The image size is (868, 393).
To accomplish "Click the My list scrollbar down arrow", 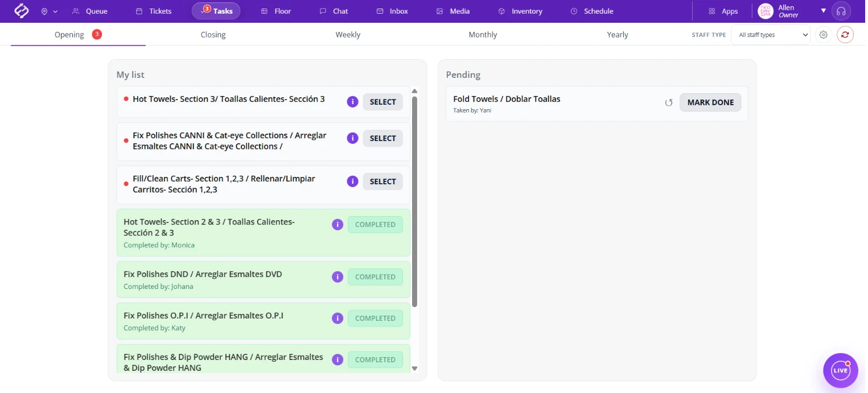I will (414, 369).
